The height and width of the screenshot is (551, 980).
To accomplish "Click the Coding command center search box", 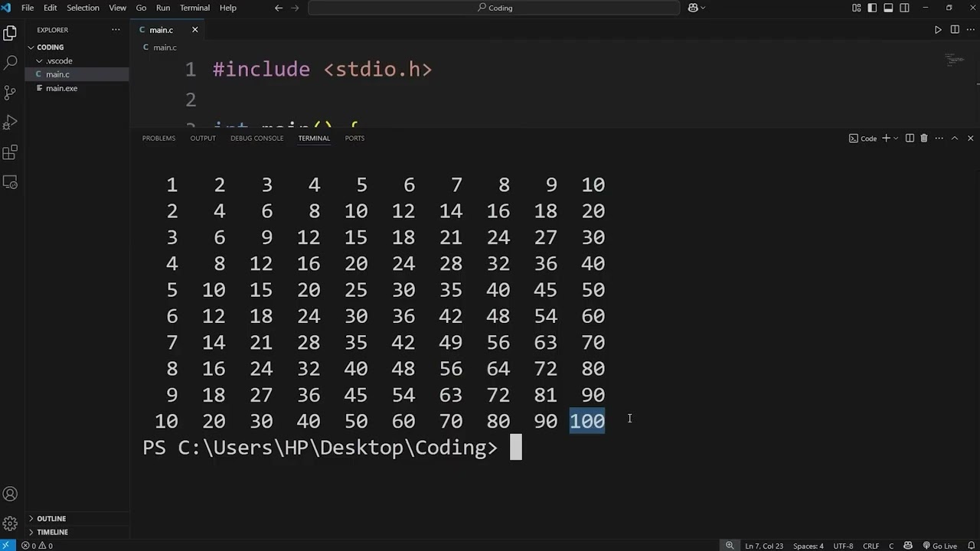I will tap(494, 8).
